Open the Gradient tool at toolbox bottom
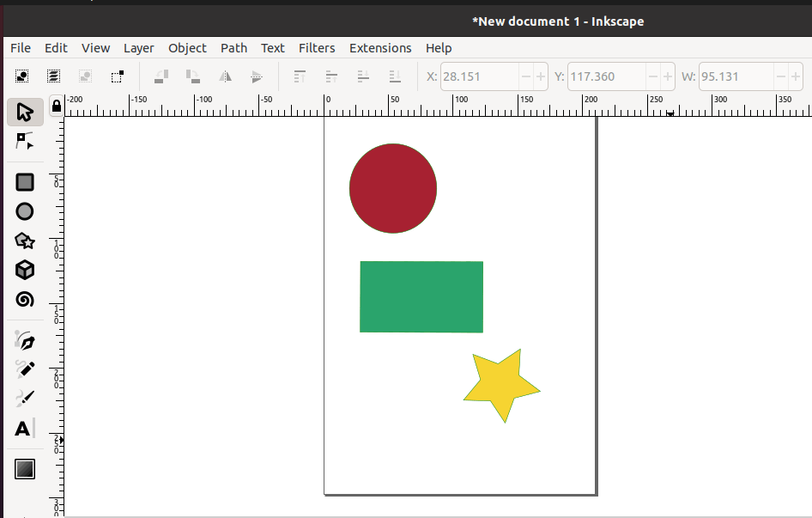Viewport: 812px width, 518px height. (x=24, y=468)
